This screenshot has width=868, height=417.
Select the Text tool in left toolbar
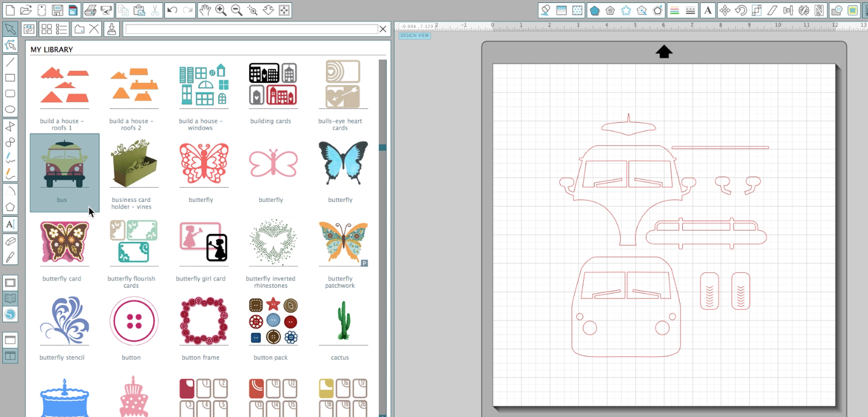pyautogui.click(x=10, y=225)
